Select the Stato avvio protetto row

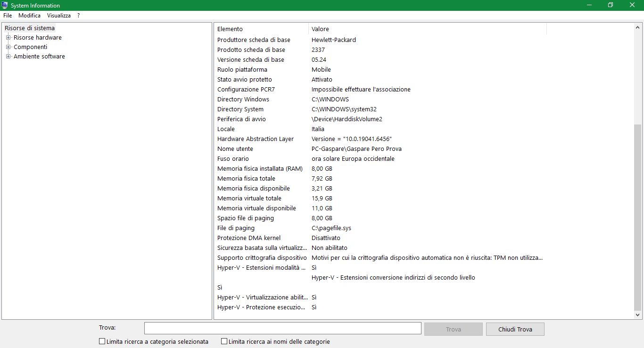pos(380,79)
